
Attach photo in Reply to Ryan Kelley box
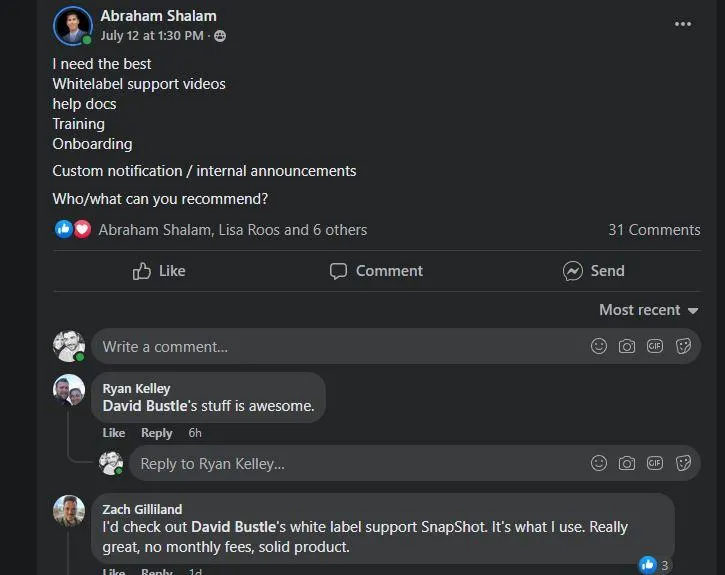pos(627,463)
